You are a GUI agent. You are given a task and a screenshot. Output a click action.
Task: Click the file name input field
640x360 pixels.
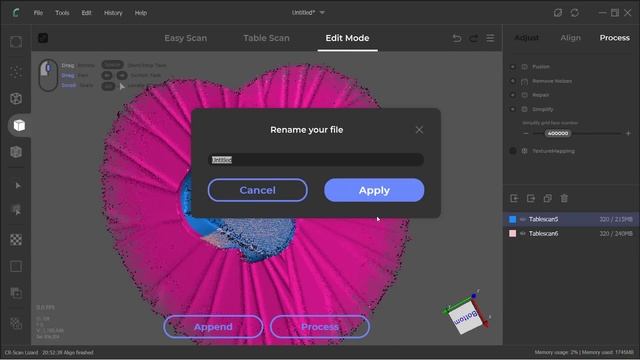pos(316,160)
